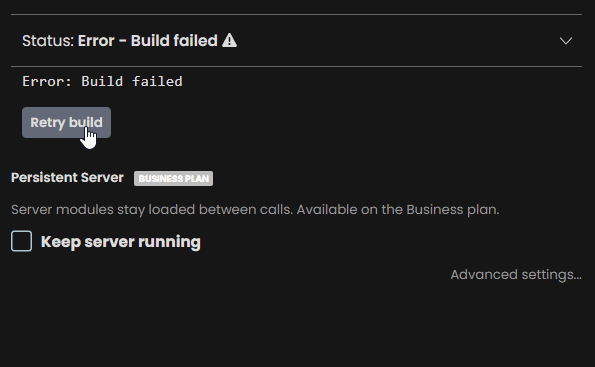This screenshot has width=595, height=367.
Task: Click the Keep server running label text
Action: [x=121, y=242]
